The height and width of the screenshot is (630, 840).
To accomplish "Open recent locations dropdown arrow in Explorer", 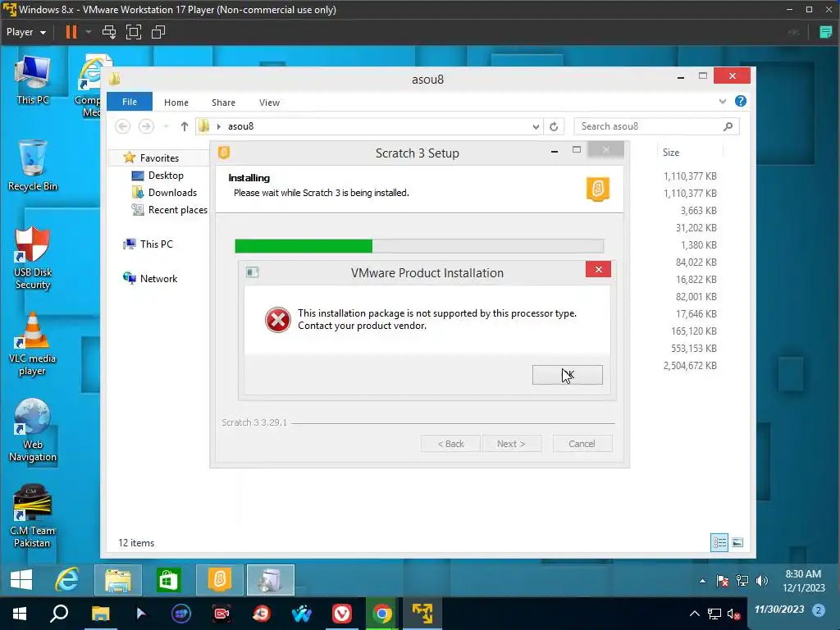I will click(x=166, y=126).
